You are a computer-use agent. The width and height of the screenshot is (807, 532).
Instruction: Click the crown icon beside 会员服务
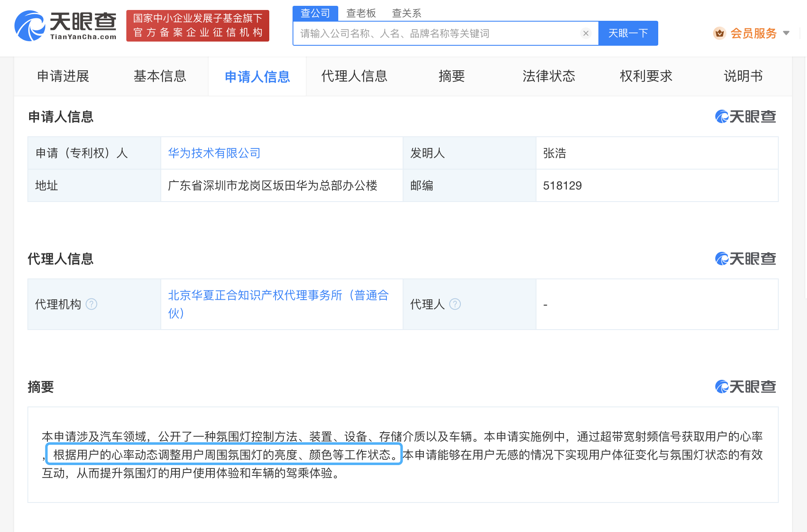pos(720,33)
